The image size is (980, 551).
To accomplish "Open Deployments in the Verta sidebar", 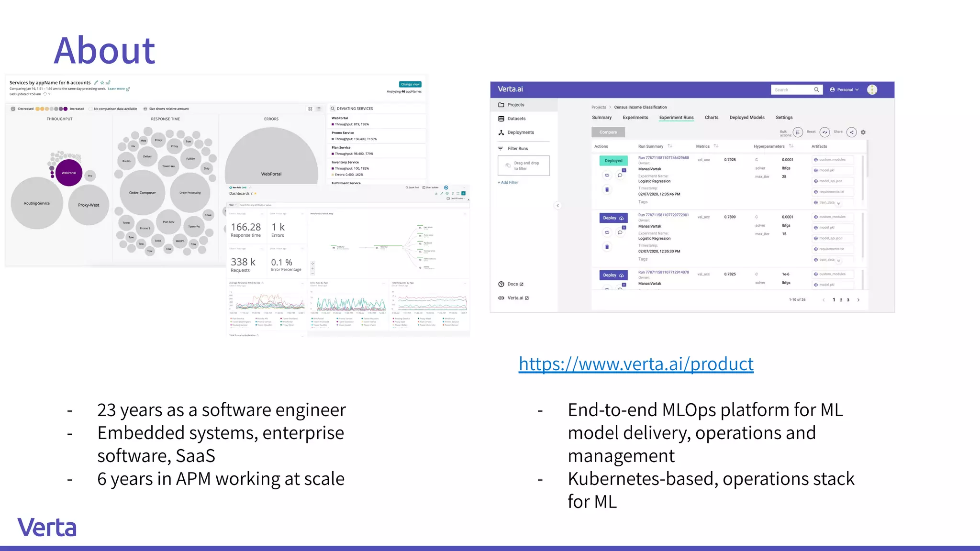I will pyautogui.click(x=520, y=132).
